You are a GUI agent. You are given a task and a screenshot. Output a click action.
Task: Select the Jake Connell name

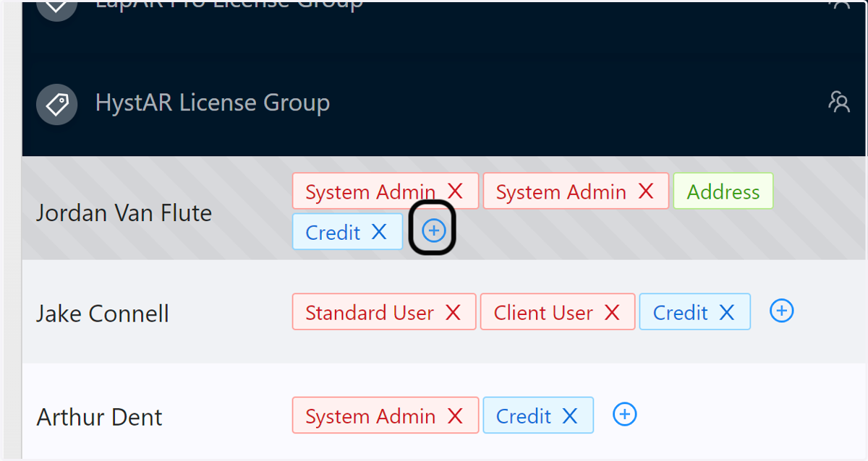[103, 314]
